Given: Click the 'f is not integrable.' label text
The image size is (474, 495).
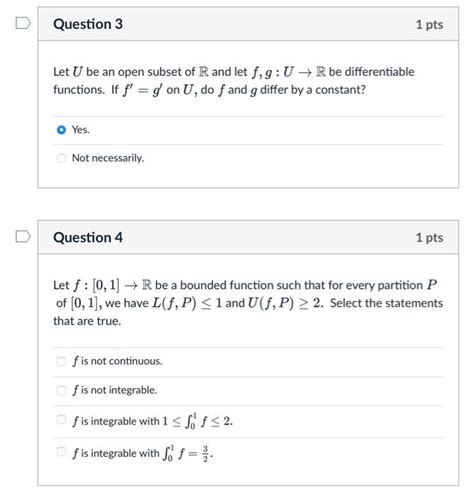Looking at the screenshot, I should tap(115, 390).
